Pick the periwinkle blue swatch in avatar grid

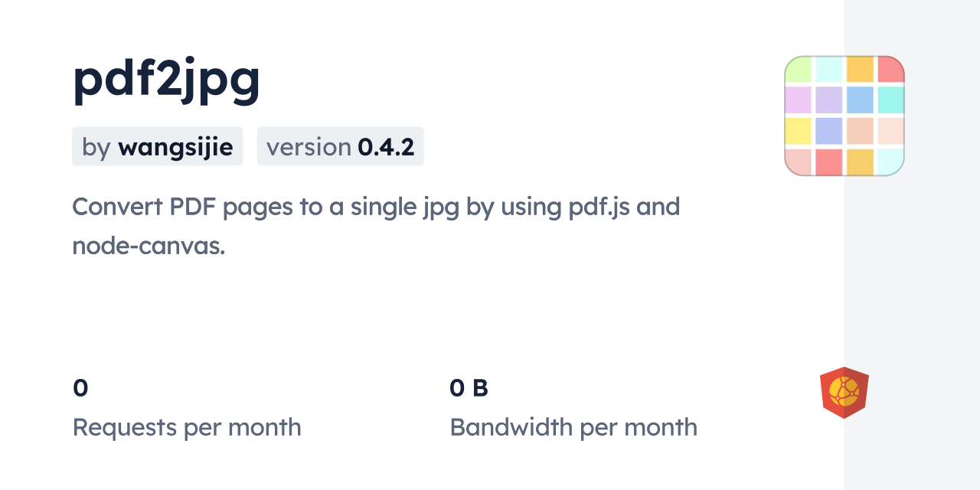coord(829,131)
